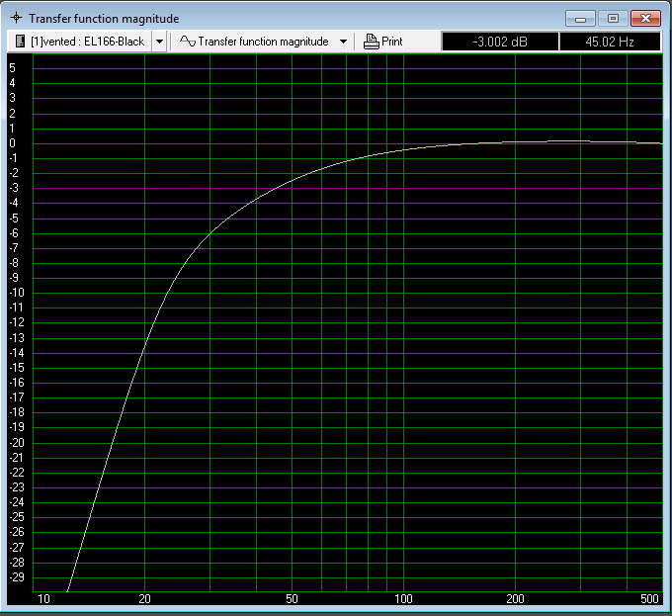Minimize the Transfer function magnitude window
Screen dimensions: 672x616
click(x=580, y=19)
